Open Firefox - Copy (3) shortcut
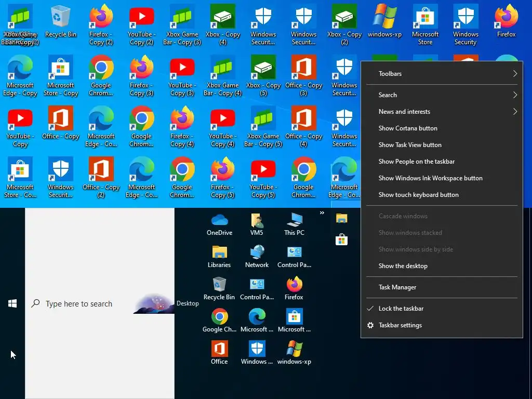The image size is (532, 399). point(141,75)
